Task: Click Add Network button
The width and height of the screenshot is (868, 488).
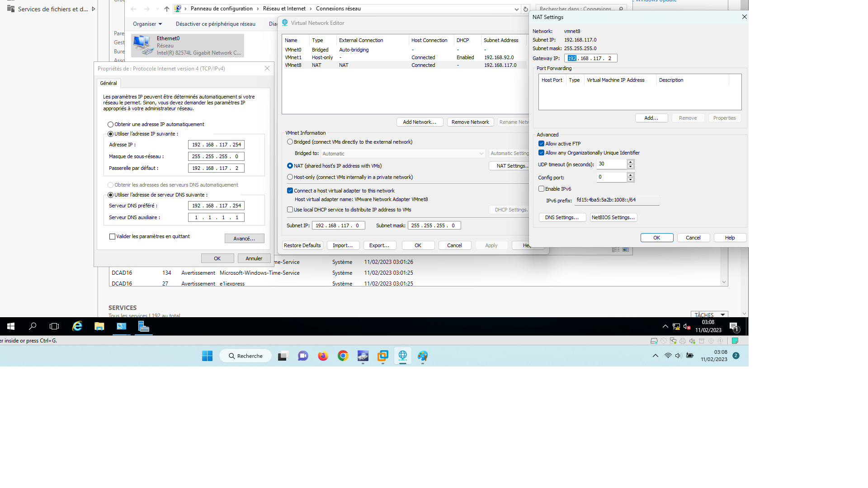Action: tap(420, 122)
